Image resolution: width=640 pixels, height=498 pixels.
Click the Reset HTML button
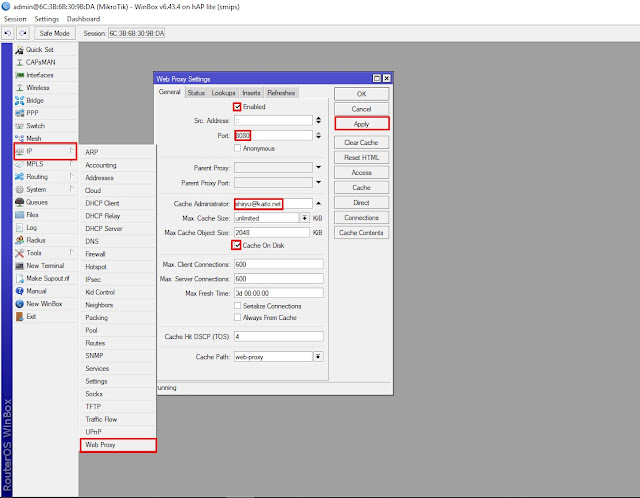[362, 158]
